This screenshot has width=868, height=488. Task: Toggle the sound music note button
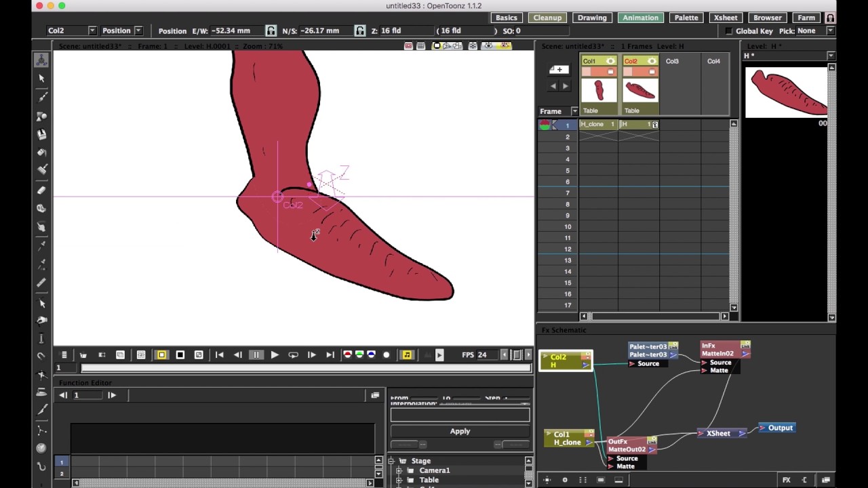[x=407, y=354]
